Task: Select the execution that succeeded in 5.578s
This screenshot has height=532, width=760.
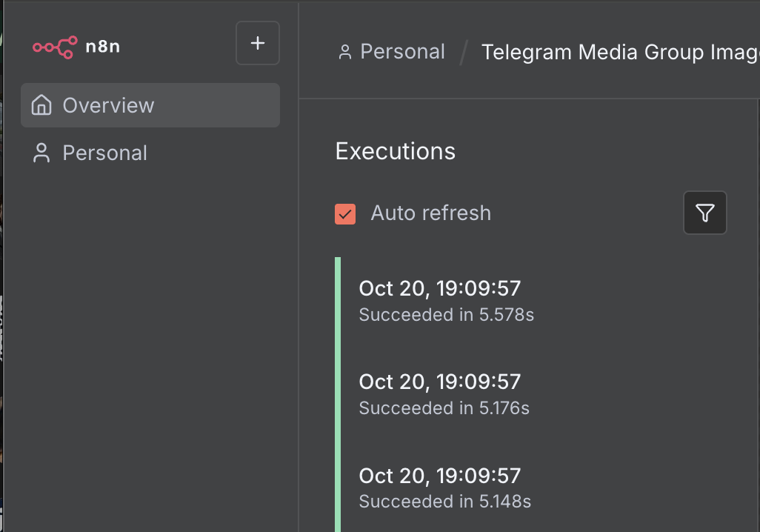Action: (x=446, y=301)
